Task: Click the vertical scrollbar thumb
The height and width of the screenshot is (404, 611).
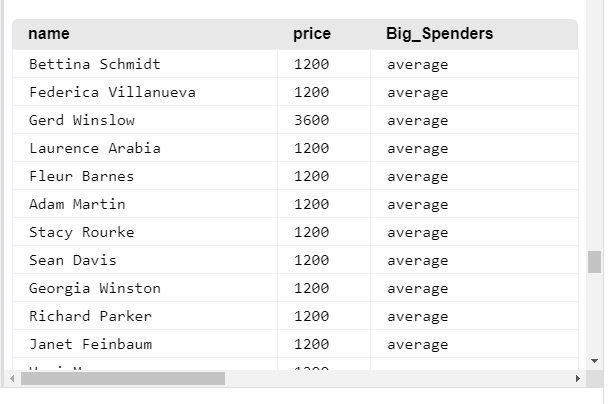Action: point(594,262)
